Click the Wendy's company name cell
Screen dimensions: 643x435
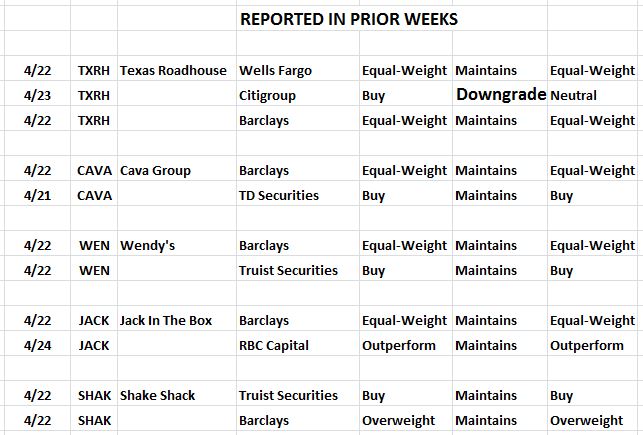[148, 246]
